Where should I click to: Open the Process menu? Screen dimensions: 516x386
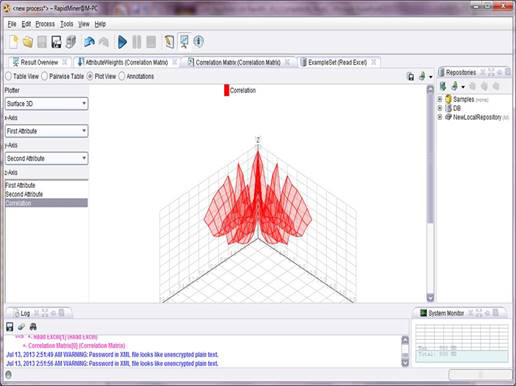click(45, 24)
